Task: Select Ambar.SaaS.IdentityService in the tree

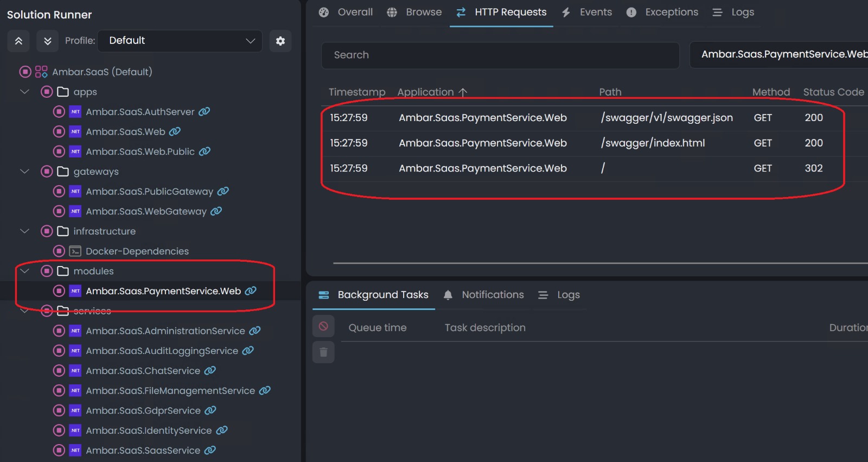Action: [149, 431]
